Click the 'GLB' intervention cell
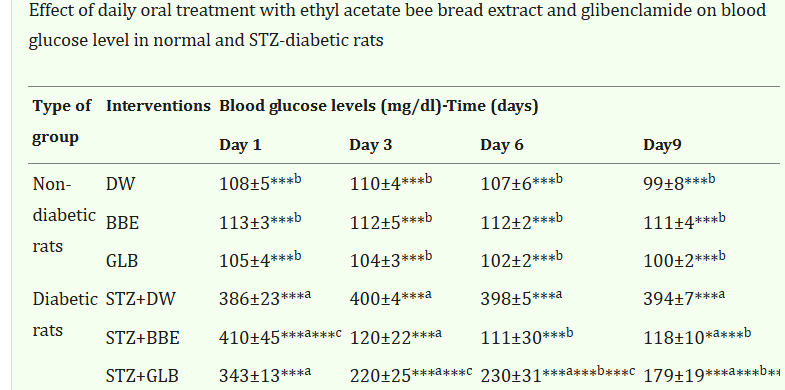Image resolution: width=785 pixels, height=390 pixels. coord(122,261)
